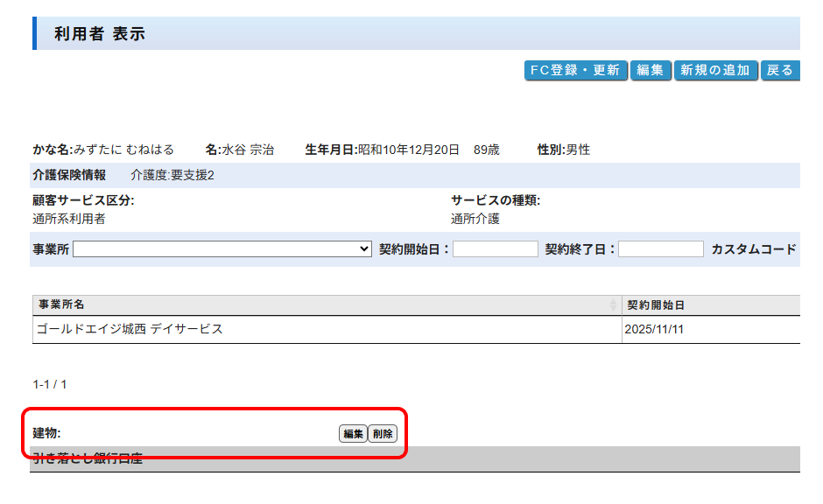Add a new record with 新規の追加
Screen dimensions: 823x504
coord(715,71)
